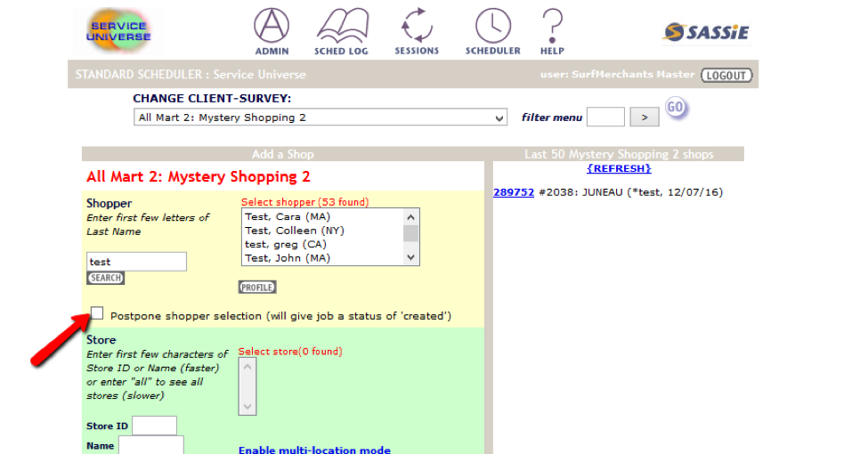The width and height of the screenshot is (868, 454).
Task: Open the Sessions arrows icon
Action: [x=417, y=31]
